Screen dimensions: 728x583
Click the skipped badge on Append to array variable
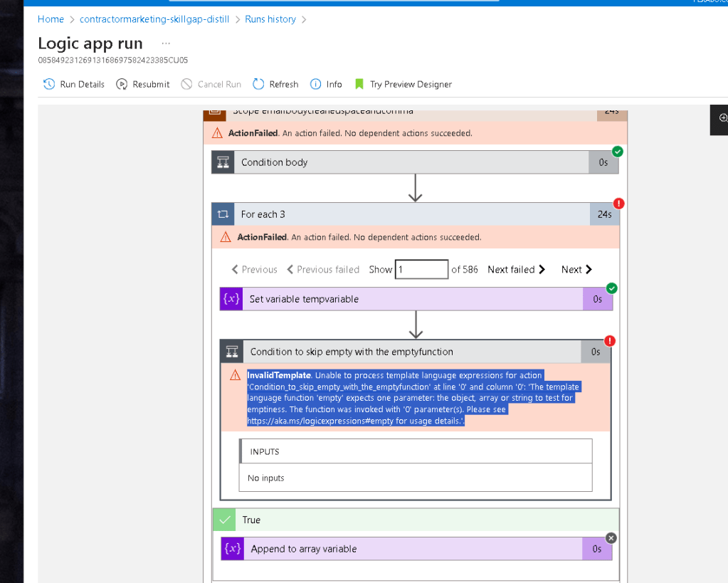[x=611, y=538]
